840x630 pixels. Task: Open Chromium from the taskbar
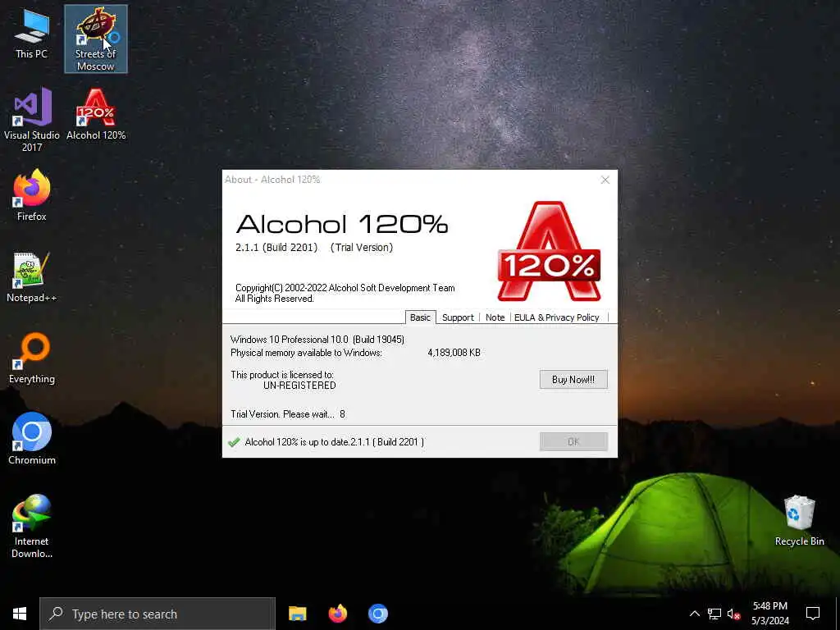click(377, 614)
